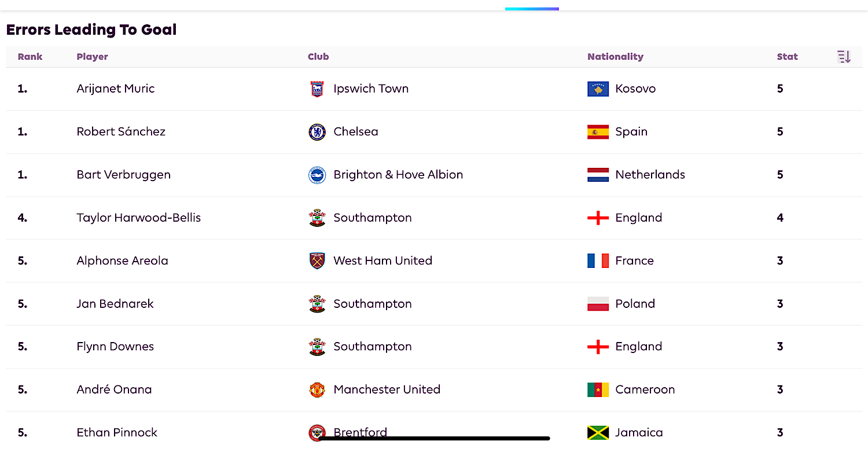Click the Chelsea club badge
Screen dimensions: 868x463
pos(317,132)
